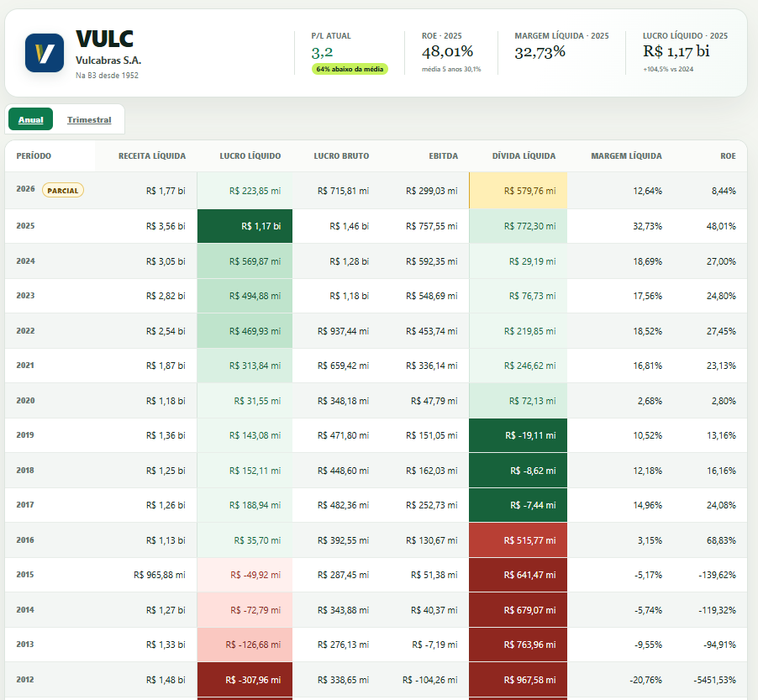The image size is (758, 700).
Task: Select the 2025 period row label
Action: [x=25, y=226]
